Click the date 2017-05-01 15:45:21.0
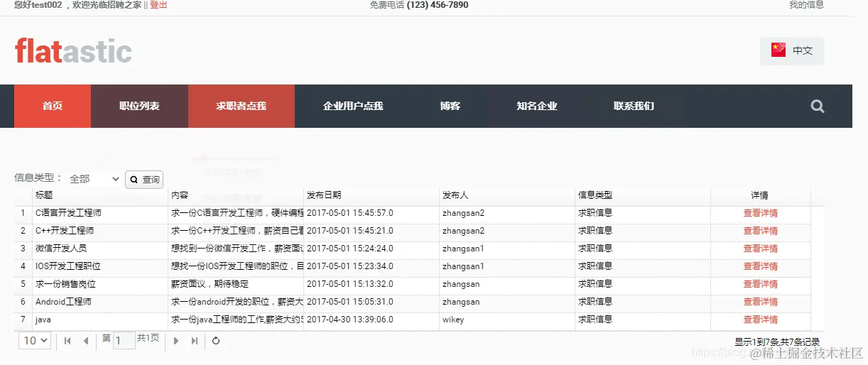 (x=350, y=231)
